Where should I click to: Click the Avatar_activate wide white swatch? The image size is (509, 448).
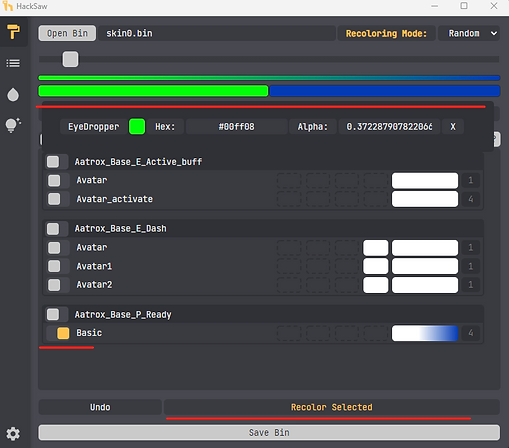pyautogui.click(x=425, y=199)
